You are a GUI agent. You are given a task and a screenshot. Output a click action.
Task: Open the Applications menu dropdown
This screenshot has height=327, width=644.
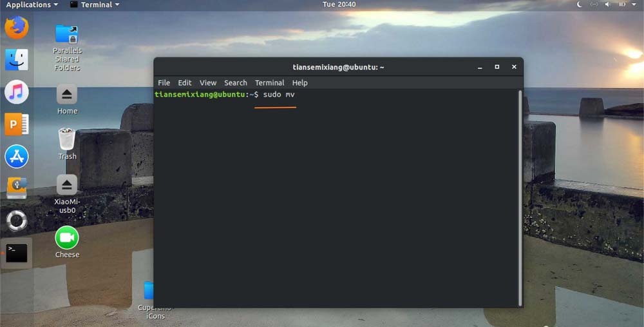tap(31, 5)
